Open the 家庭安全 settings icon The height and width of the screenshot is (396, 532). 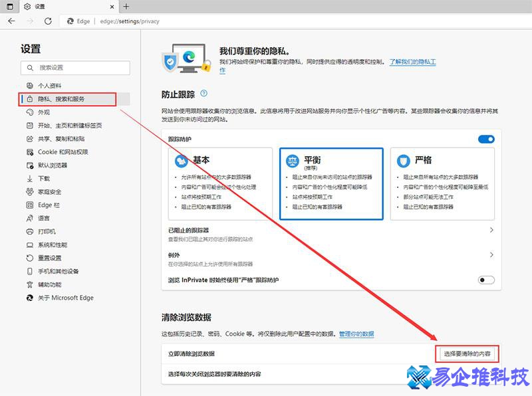click(x=29, y=191)
